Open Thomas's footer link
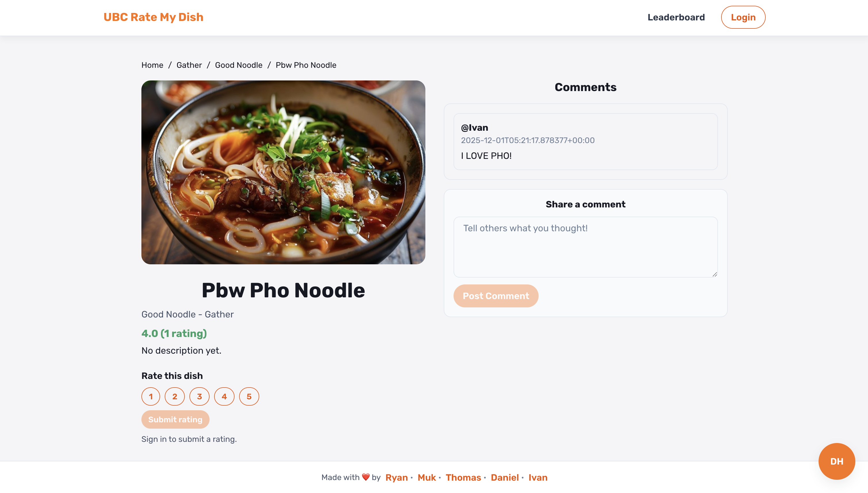The width and height of the screenshot is (868, 493). coord(463,477)
